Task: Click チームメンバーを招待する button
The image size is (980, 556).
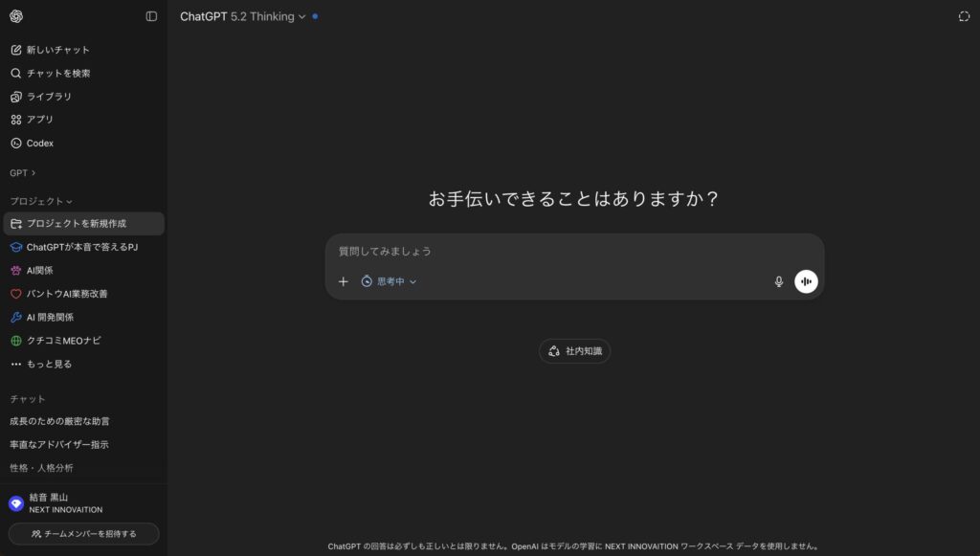Action: pyautogui.click(x=84, y=533)
